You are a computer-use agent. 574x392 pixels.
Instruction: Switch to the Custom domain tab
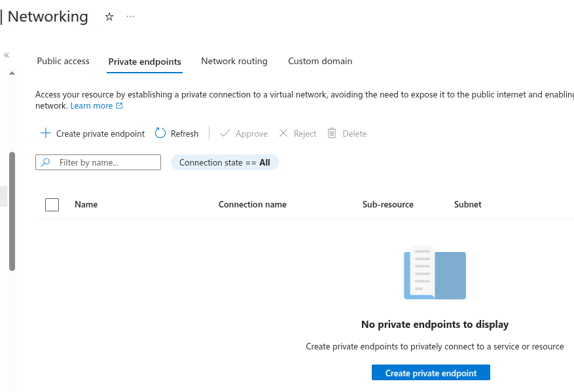319,61
